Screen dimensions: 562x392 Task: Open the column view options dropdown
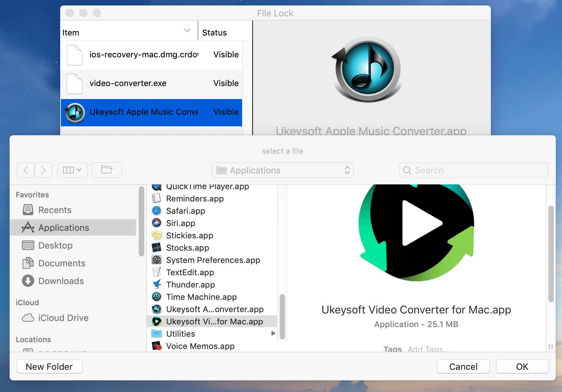click(x=72, y=170)
